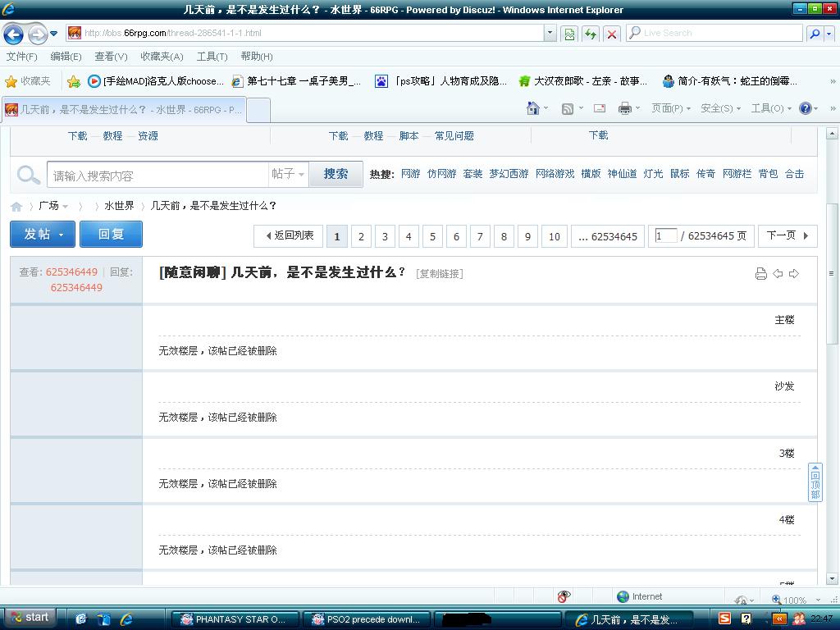This screenshot has width=840, height=630.
Task: Click the 返回列表 link
Action: pyautogui.click(x=289, y=235)
